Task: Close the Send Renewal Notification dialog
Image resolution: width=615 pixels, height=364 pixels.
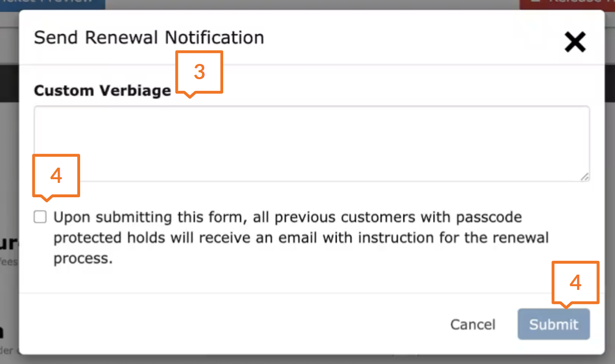Action: tap(575, 42)
